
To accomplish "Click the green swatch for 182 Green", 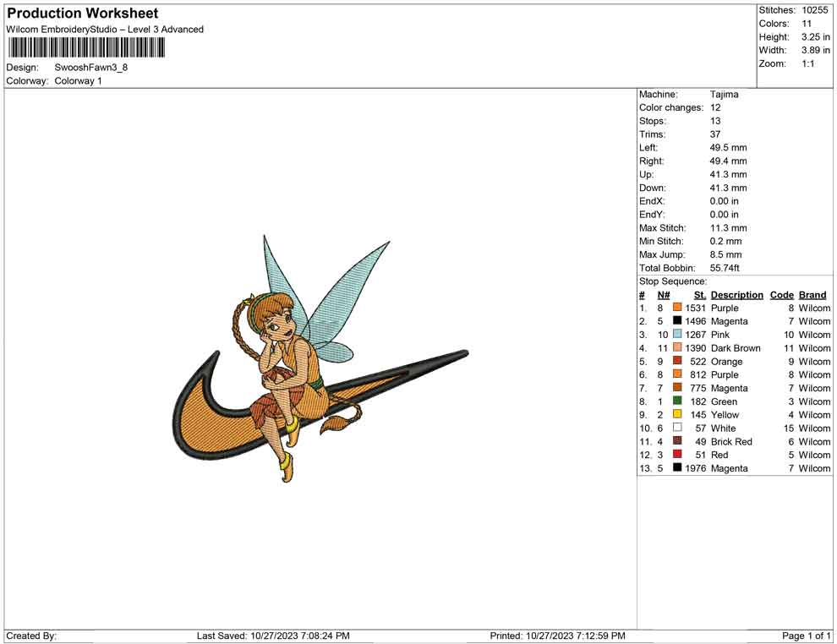I will point(677,401).
